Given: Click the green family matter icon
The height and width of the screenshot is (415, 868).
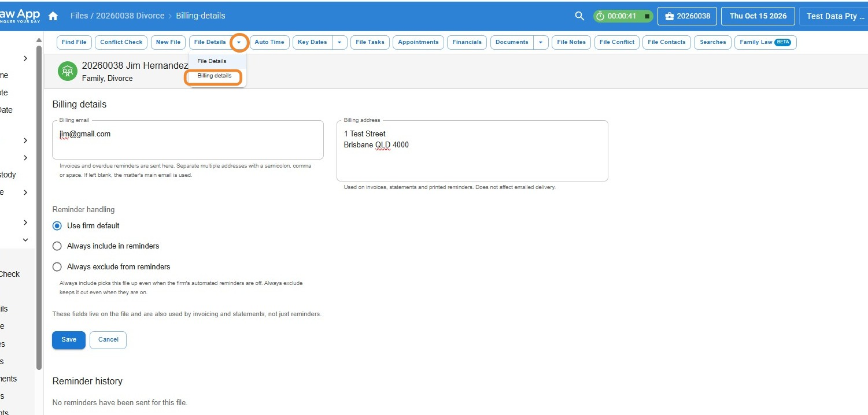Looking at the screenshot, I should [x=68, y=71].
